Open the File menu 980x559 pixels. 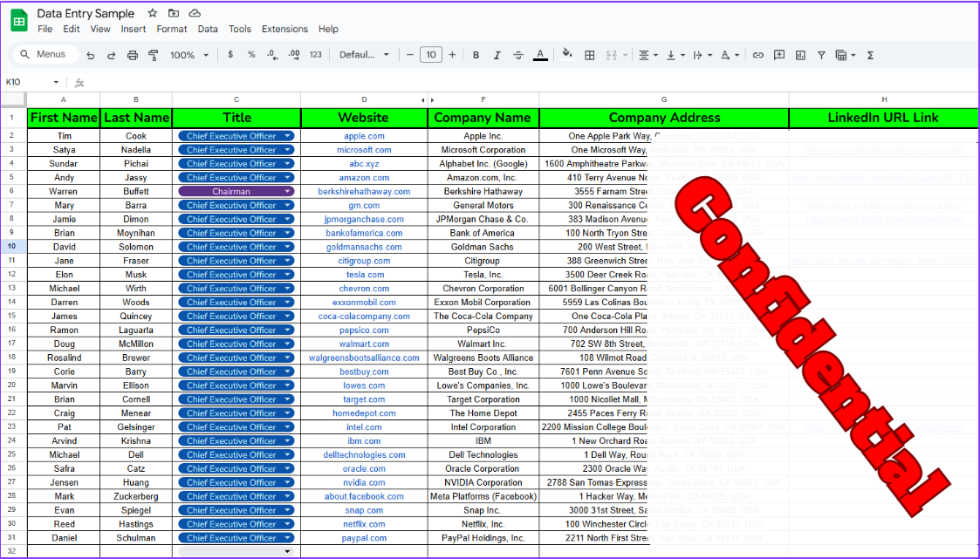pos(45,29)
